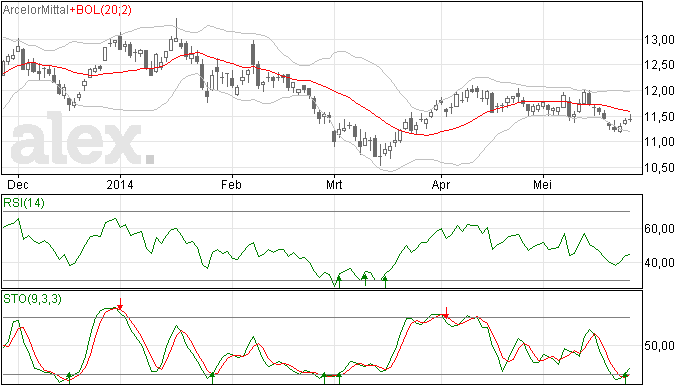
Task: Click the 11,00 price axis label
Action: [659, 142]
